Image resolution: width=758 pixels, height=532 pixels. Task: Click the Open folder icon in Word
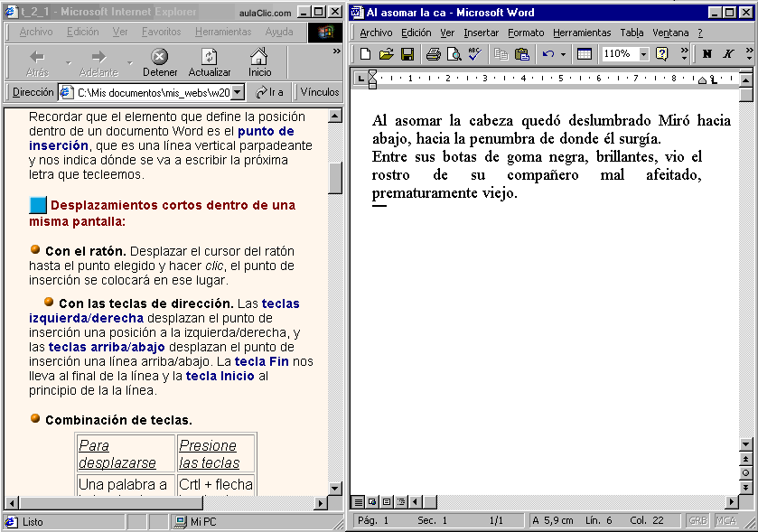(x=387, y=53)
